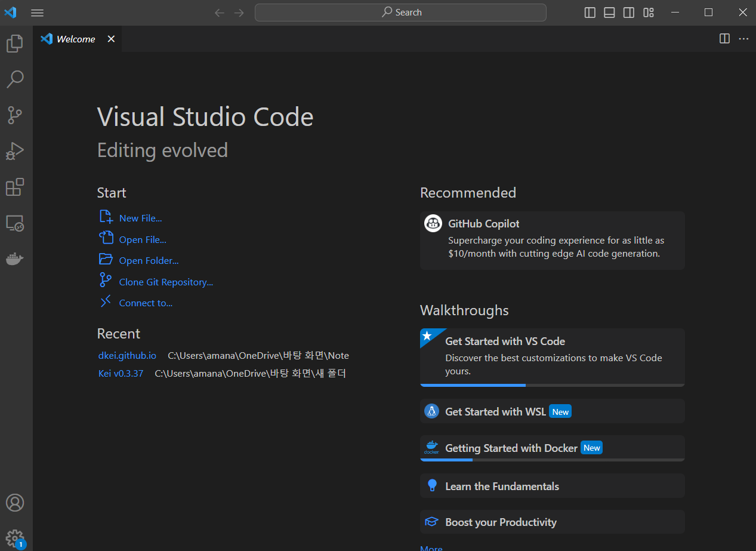
Task: Split the editor to the right
Action: pos(724,39)
